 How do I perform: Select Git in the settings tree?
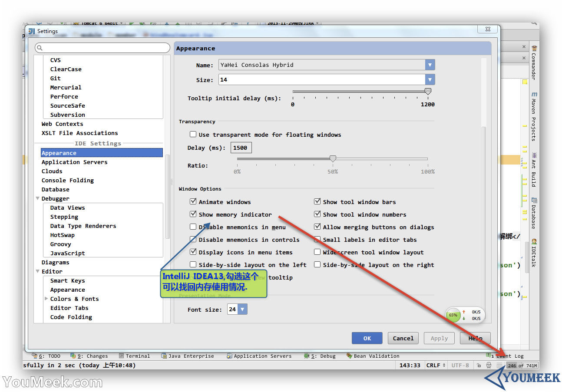click(x=55, y=78)
